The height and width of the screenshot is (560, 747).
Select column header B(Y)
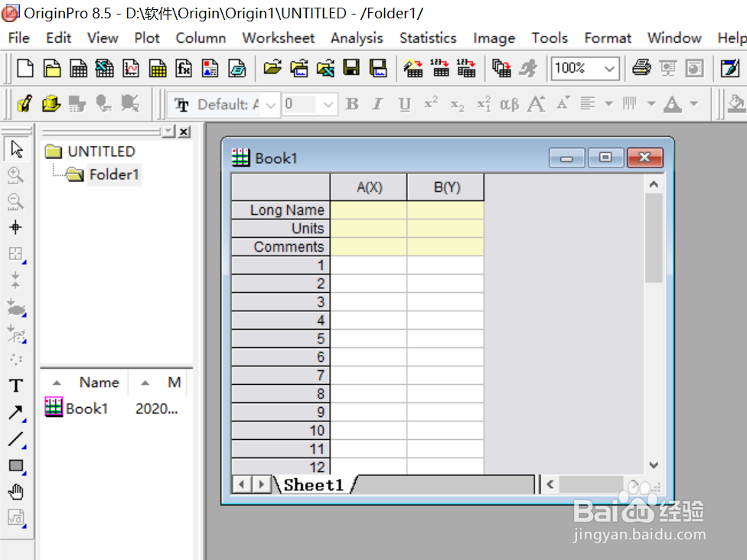[446, 187]
